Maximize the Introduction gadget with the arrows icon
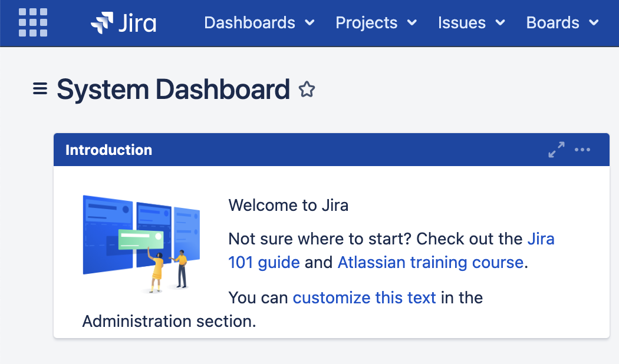The width and height of the screenshot is (619, 364). pyautogui.click(x=555, y=150)
